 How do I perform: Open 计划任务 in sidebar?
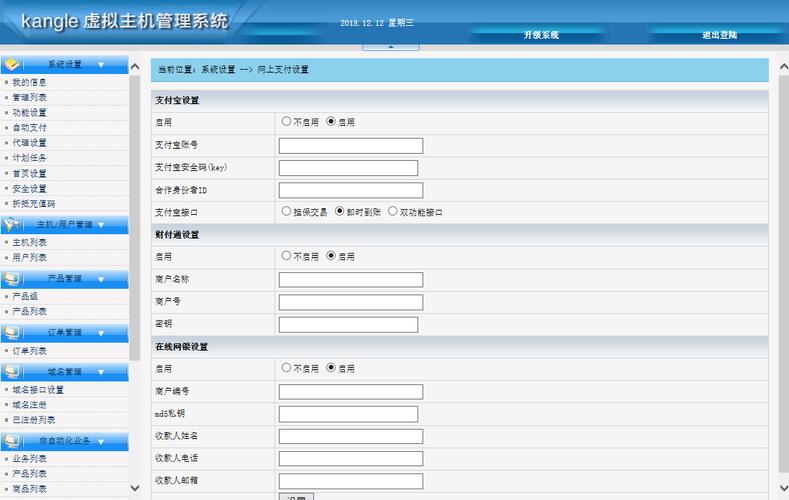coord(29,158)
